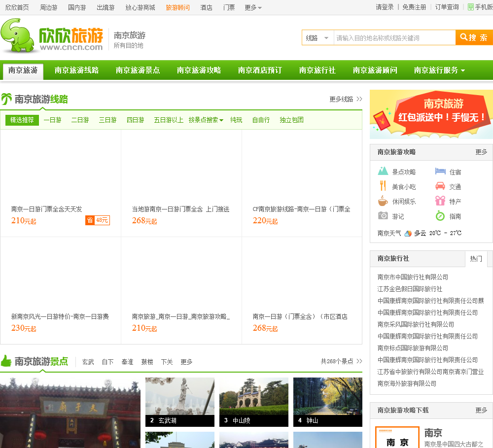This screenshot has width=493, height=448.
Task: Click the arrows beside 共268个景点
Action: click(359, 361)
